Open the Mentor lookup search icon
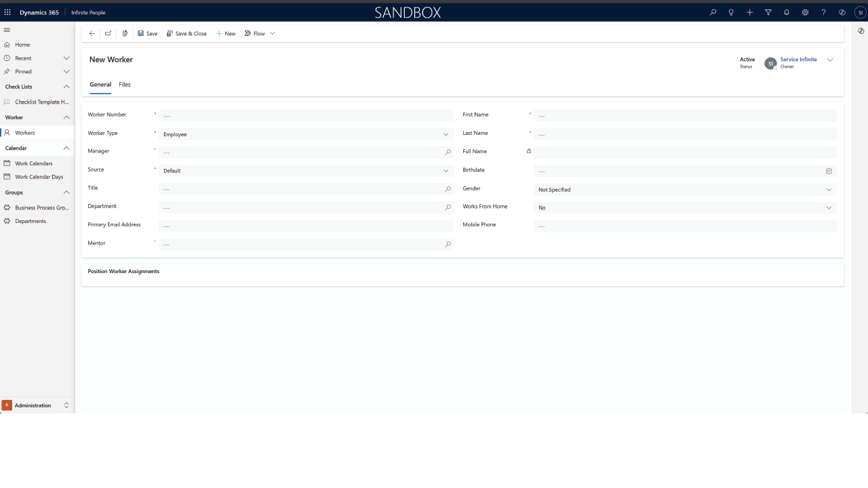This screenshot has width=868, height=488. point(448,244)
